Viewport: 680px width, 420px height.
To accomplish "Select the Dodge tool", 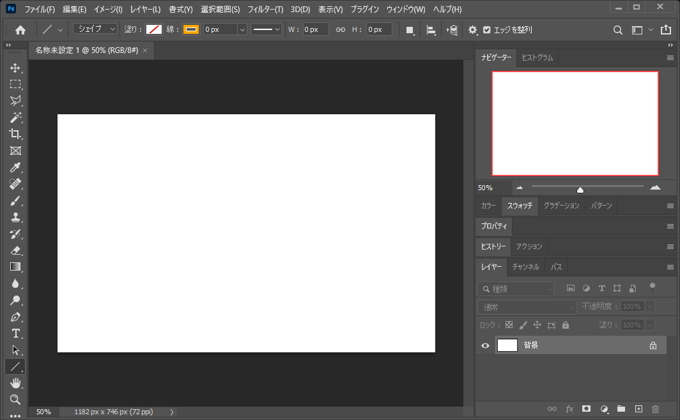I will tap(15, 300).
